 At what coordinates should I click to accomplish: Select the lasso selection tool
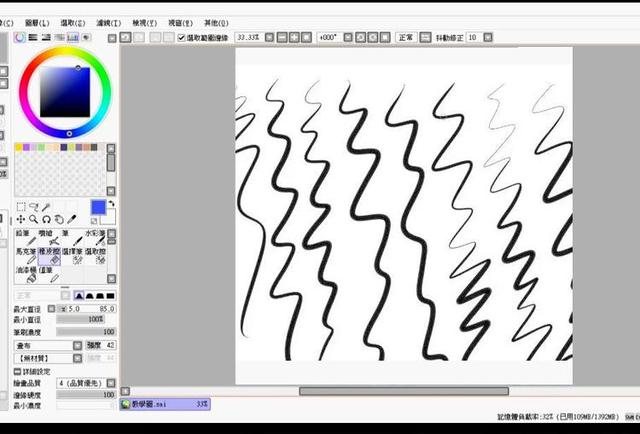(x=34, y=206)
